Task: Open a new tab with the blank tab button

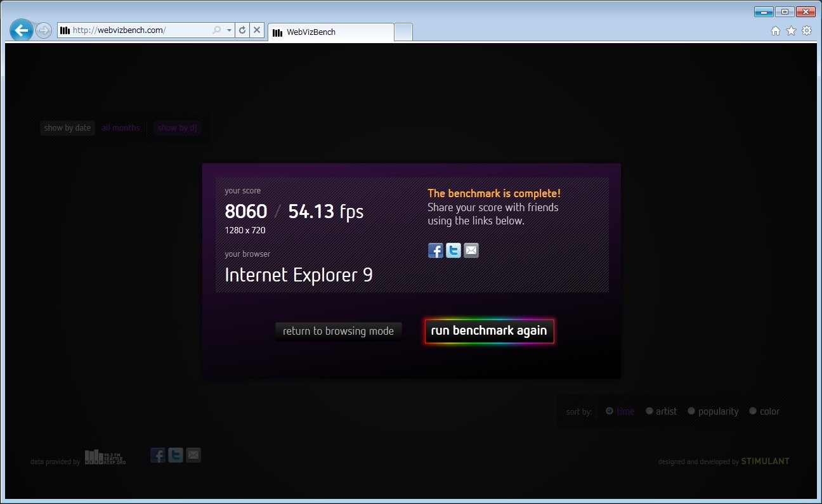Action: click(403, 32)
